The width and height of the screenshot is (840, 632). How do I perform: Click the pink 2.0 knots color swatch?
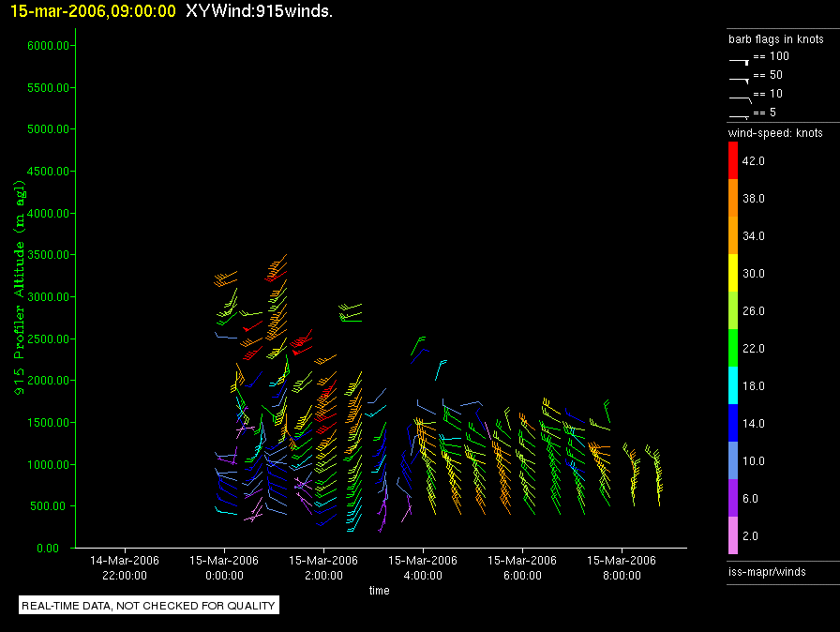[x=733, y=535]
